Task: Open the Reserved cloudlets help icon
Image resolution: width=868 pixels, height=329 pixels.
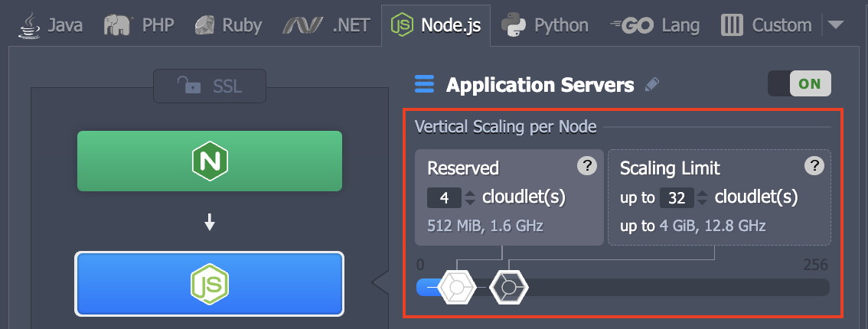Action: click(587, 166)
